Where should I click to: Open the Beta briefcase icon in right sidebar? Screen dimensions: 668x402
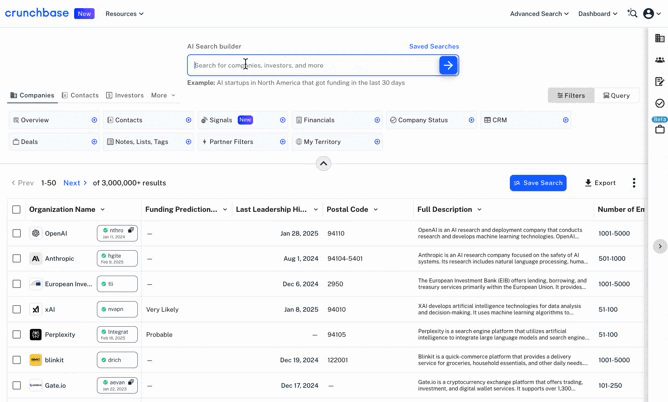coord(659,129)
